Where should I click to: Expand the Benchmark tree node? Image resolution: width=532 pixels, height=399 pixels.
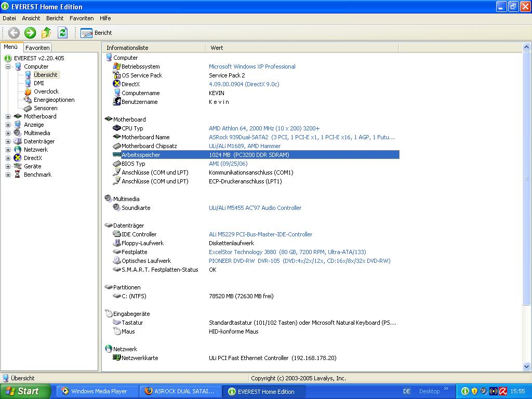pyautogui.click(x=8, y=175)
